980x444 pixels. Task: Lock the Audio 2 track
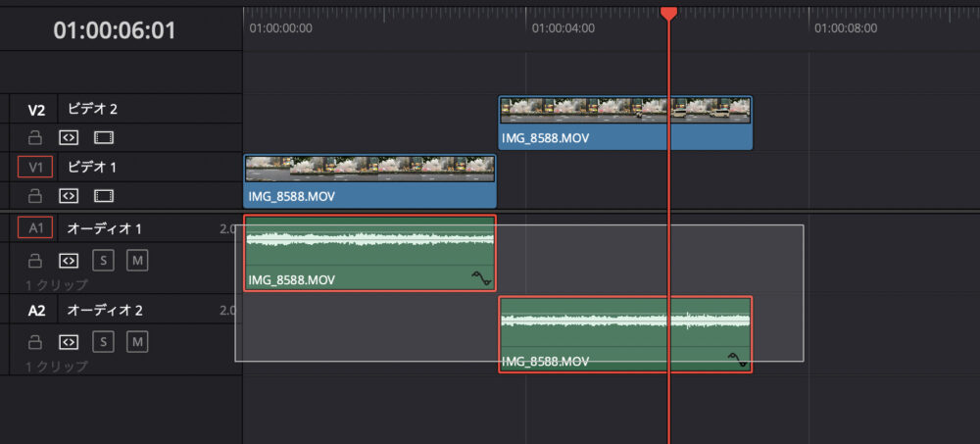[35, 342]
